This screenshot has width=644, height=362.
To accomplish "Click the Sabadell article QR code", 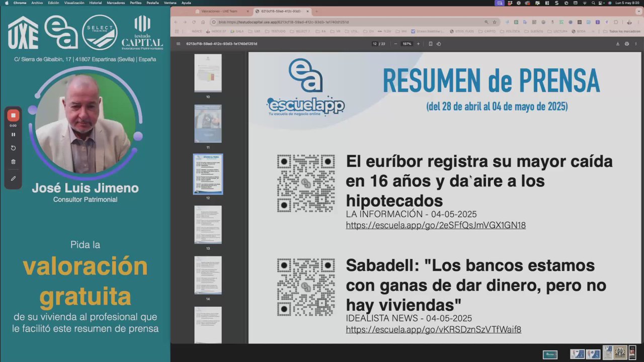I will pyautogui.click(x=306, y=288).
